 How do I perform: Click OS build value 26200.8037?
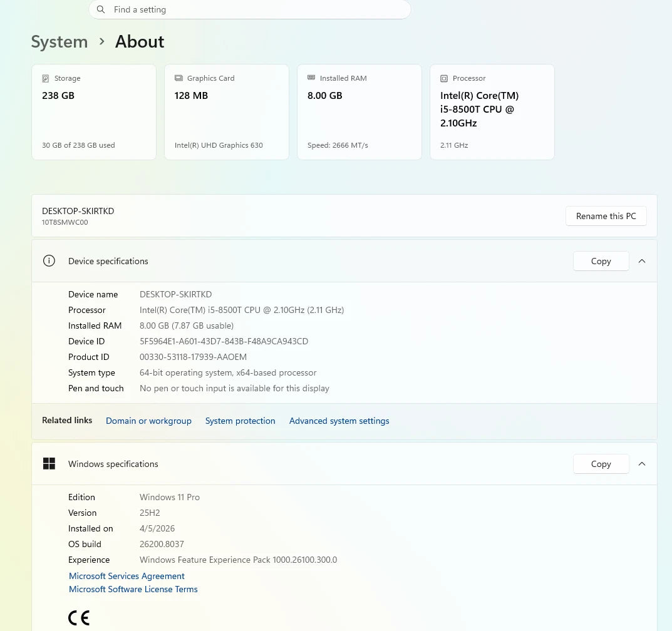162,544
